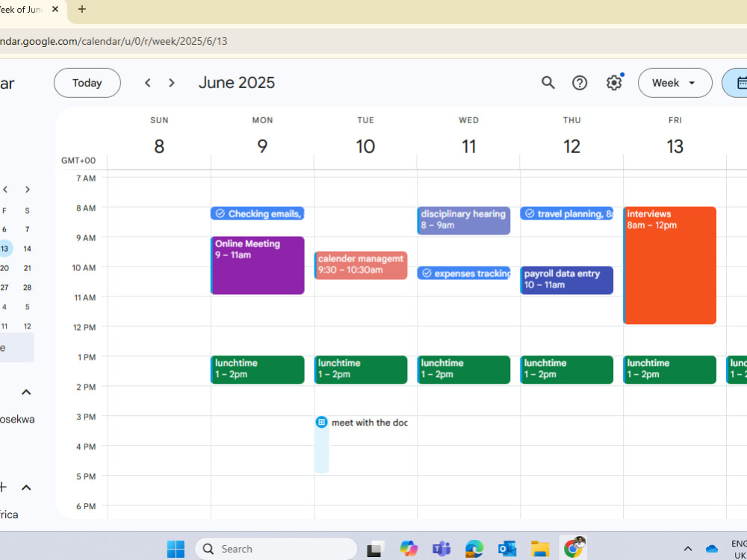Screen dimensions: 747x560
Task: Open the Settings gear menu
Action: (x=614, y=83)
